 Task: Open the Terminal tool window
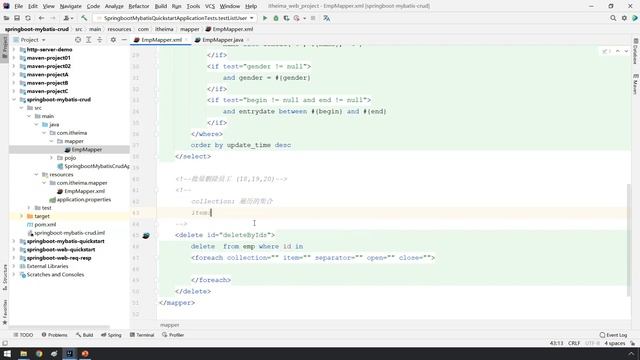coord(142,335)
